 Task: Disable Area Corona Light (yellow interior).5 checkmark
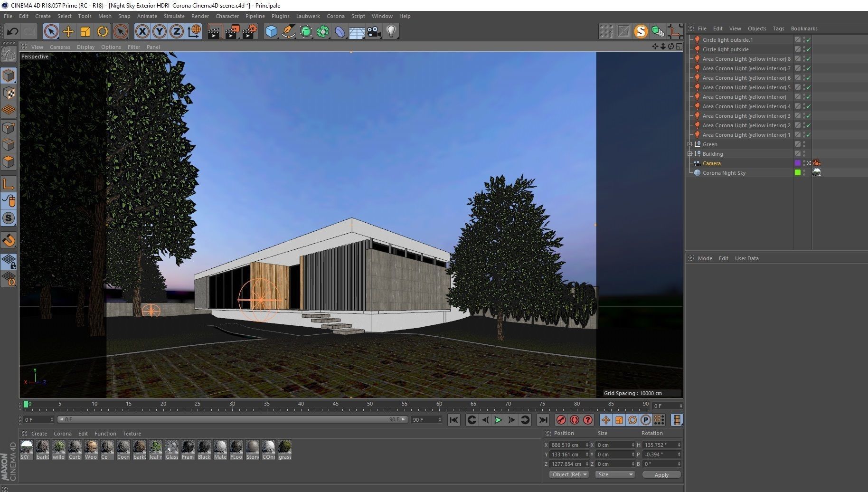[x=808, y=87]
